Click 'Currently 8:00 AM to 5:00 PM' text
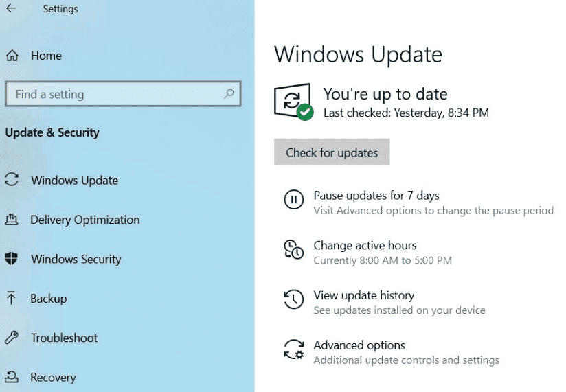The image size is (566, 392). pos(383,260)
